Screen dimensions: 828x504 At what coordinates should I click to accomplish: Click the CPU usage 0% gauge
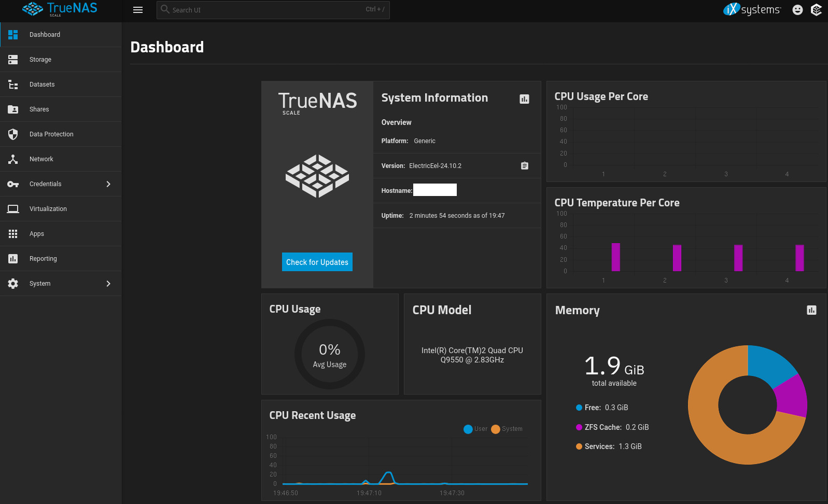click(330, 354)
